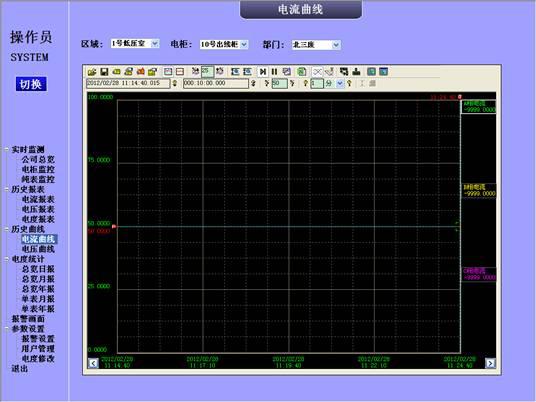The image size is (536, 402).
Task: Click the green Excel export icon
Action: pos(302,72)
